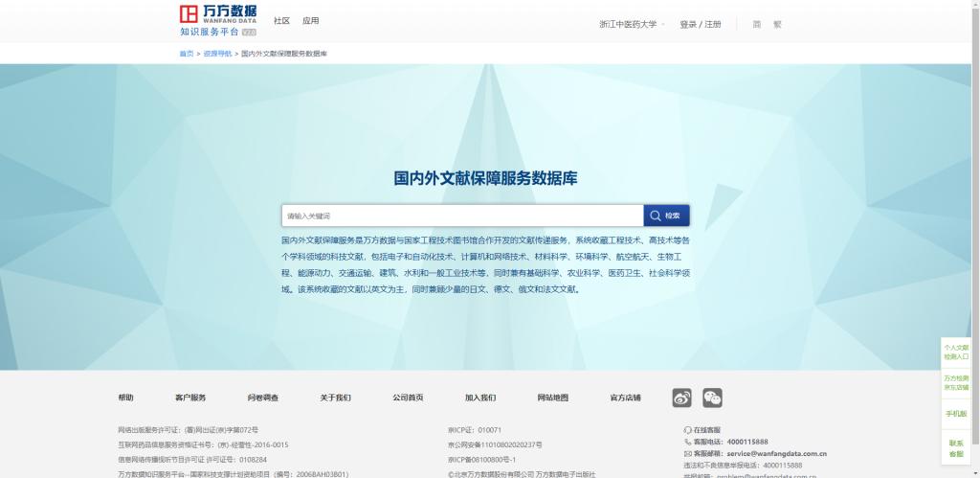Viewport: 980px width, 478px height.
Task: Click the 在线客服 headset link
Action: coord(702,430)
